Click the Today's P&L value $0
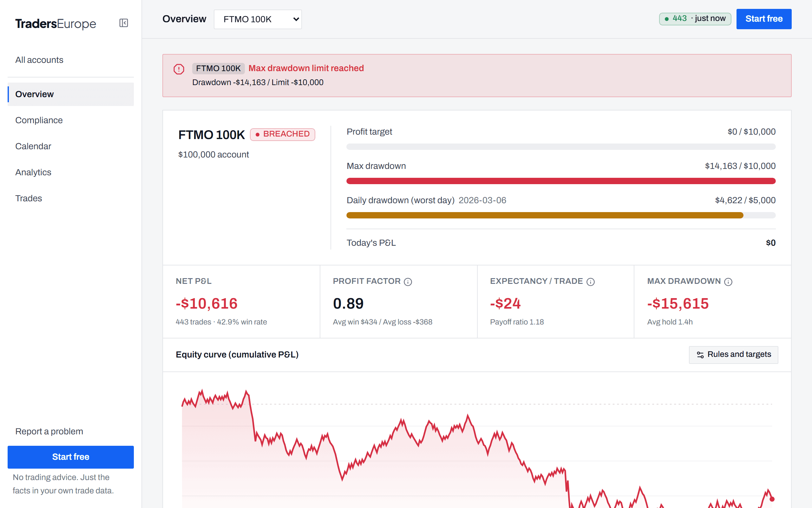This screenshot has height=508, width=812. 770,243
